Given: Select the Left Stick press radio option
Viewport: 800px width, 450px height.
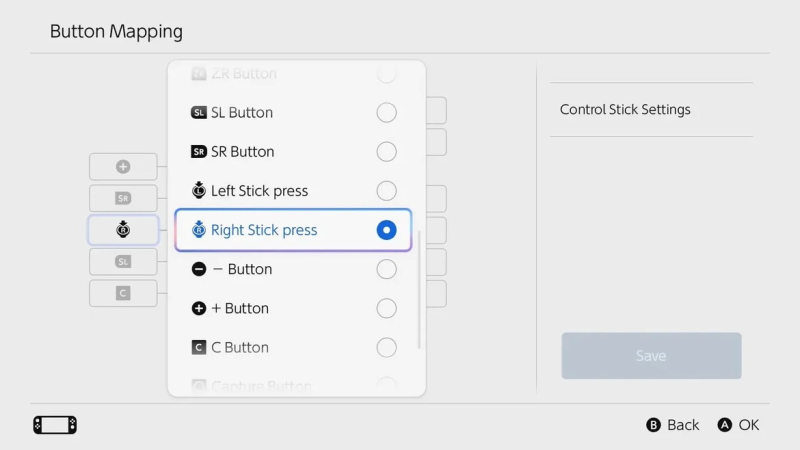Looking at the screenshot, I should (386, 191).
